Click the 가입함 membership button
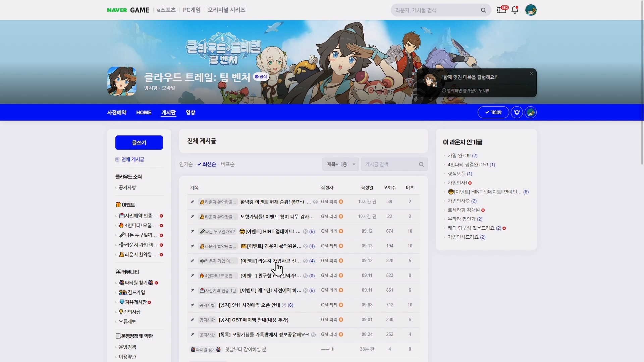Viewport: 644px width, 362px height. coord(493,112)
